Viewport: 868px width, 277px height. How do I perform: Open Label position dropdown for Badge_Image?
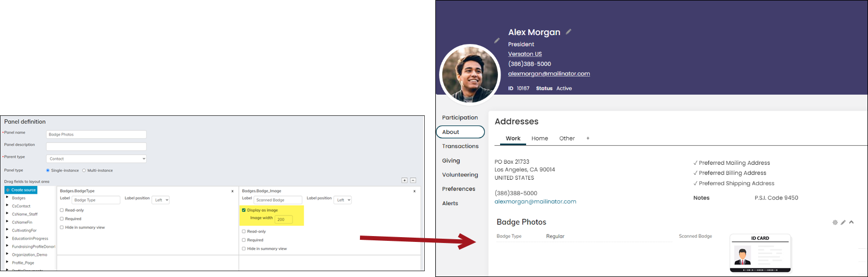click(342, 200)
